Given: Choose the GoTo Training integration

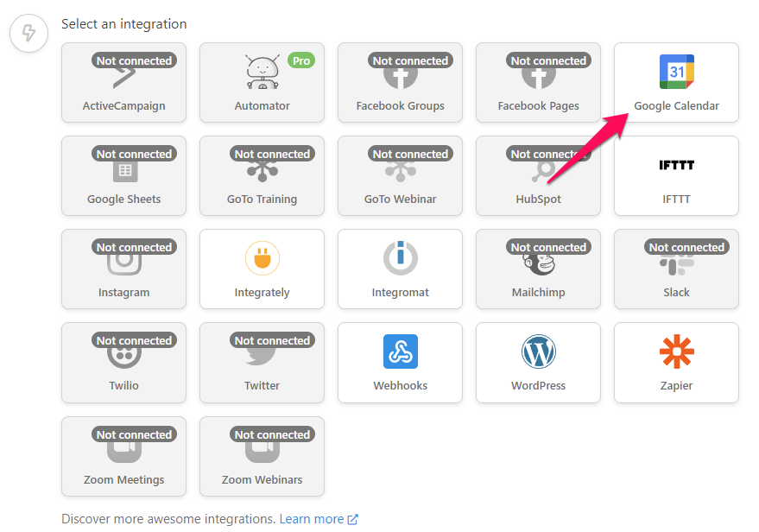Looking at the screenshot, I should click(262, 175).
